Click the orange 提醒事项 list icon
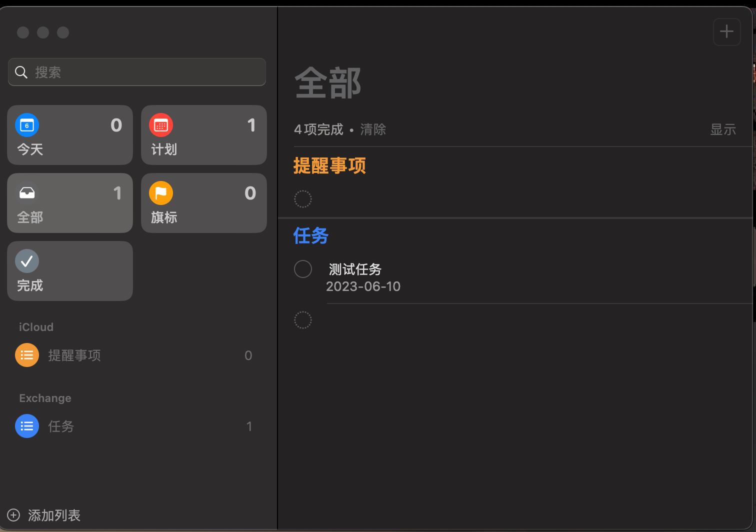The height and width of the screenshot is (532, 756). coord(27,355)
